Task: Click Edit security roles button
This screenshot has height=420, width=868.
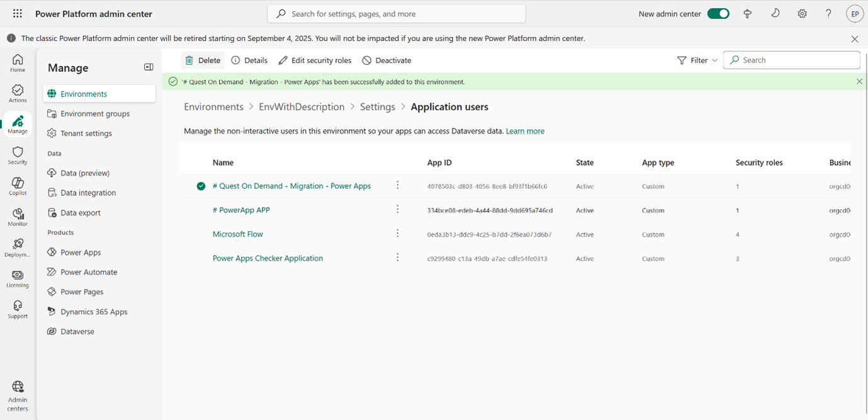Action: (315, 60)
